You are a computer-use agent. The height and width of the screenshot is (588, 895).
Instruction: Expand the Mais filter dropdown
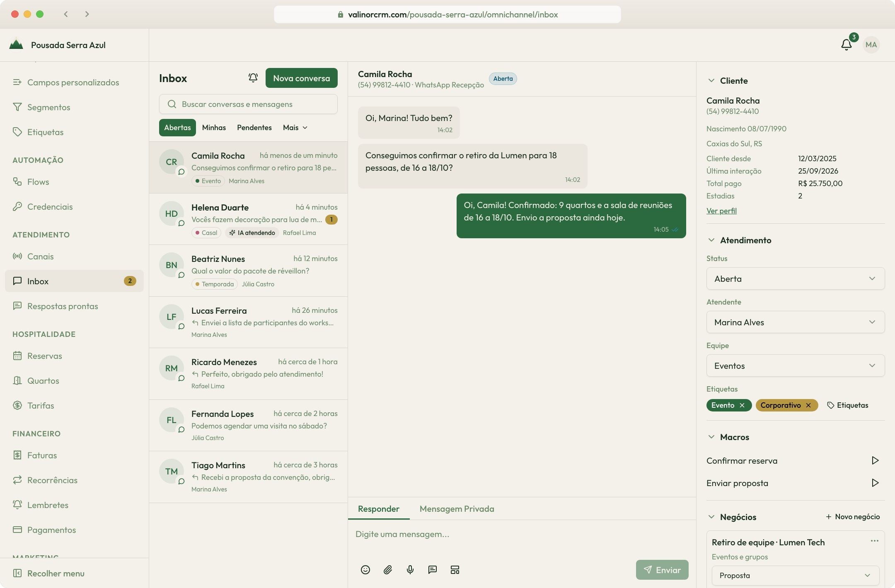(x=295, y=128)
